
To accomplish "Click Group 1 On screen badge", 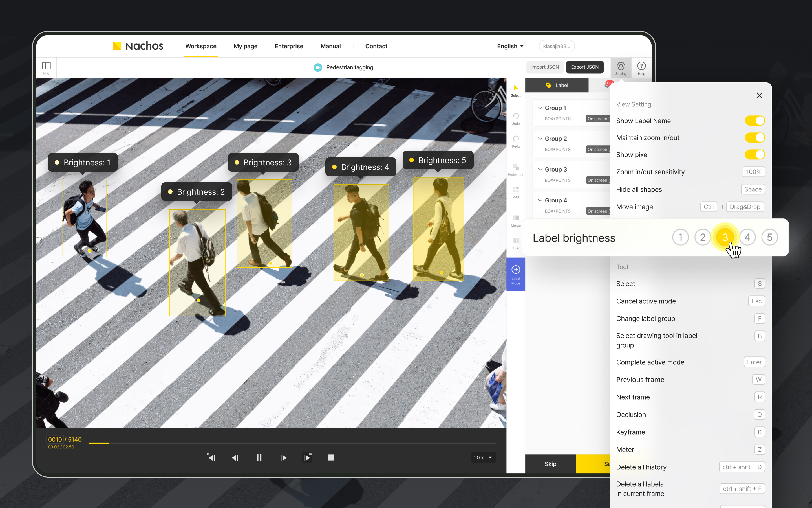I will (598, 119).
